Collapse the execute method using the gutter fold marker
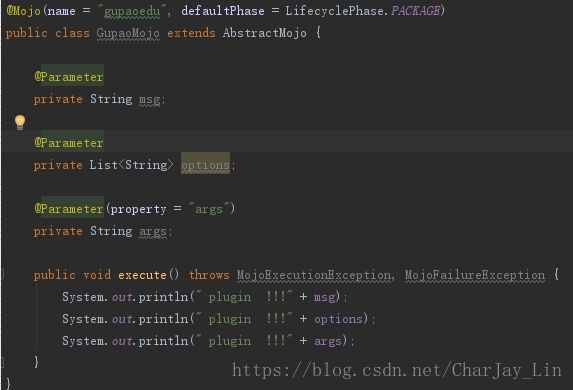 click(2, 274)
